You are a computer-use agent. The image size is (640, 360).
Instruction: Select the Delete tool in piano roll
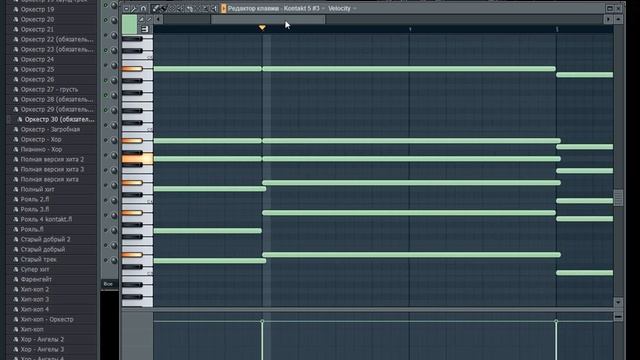pos(172,9)
